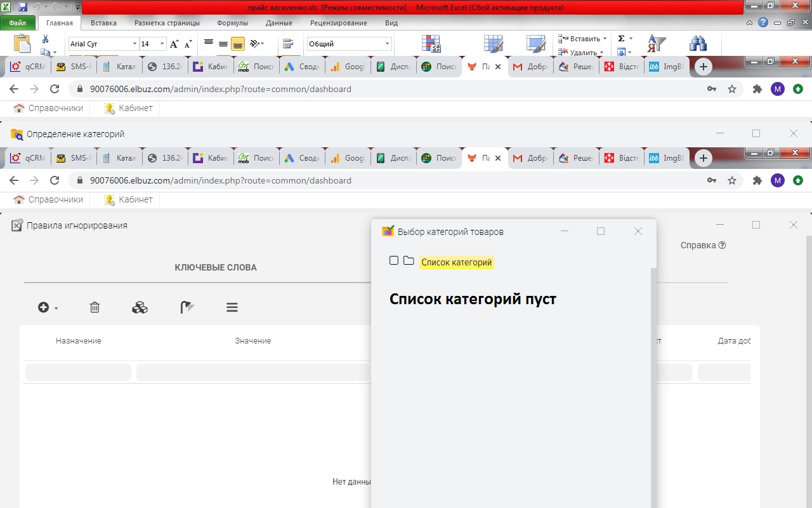Click the profile M avatar below Определение категорий bar
The width and height of the screenshot is (812, 508).
click(x=778, y=180)
